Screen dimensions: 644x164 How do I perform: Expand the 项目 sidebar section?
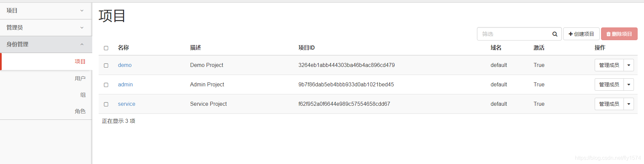point(46,11)
